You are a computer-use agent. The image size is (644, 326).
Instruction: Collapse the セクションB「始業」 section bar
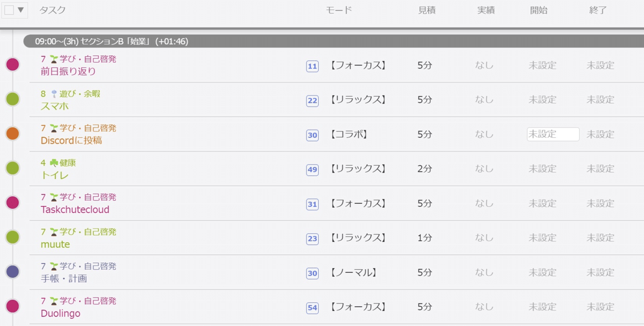click(333, 41)
